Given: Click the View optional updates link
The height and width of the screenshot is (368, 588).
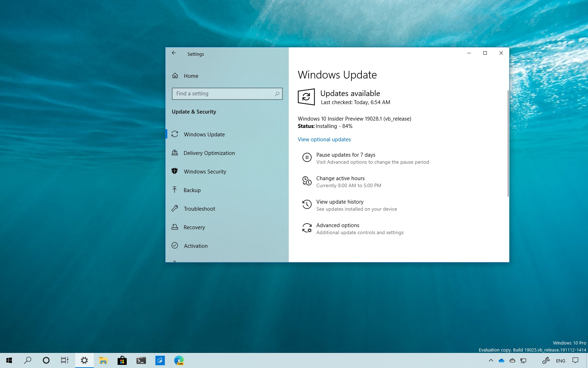Looking at the screenshot, I should click(x=324, y=139).
